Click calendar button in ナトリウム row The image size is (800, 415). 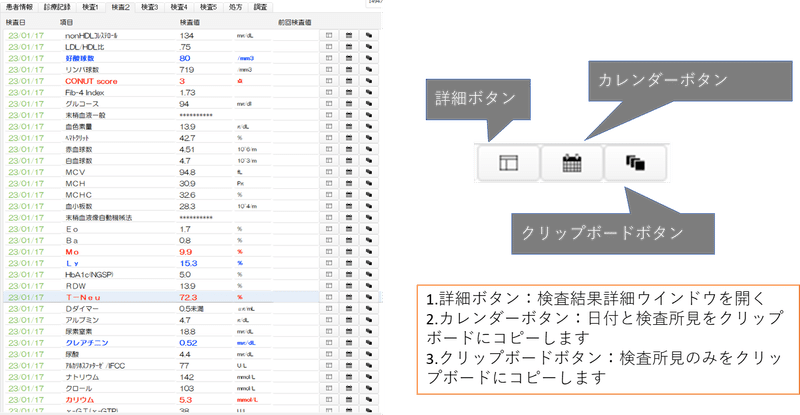(349, 377)
